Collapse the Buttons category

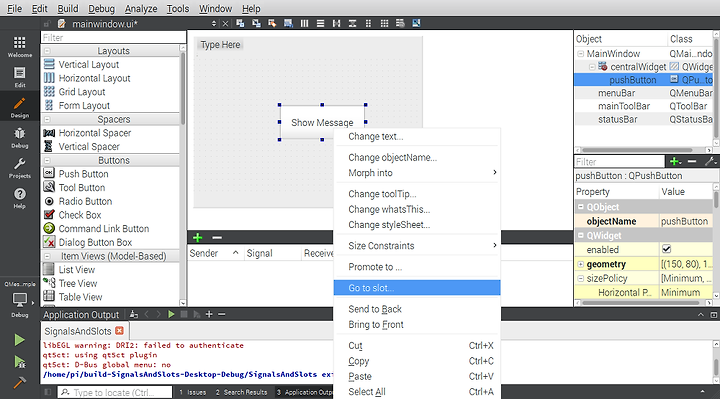[47, 160]
